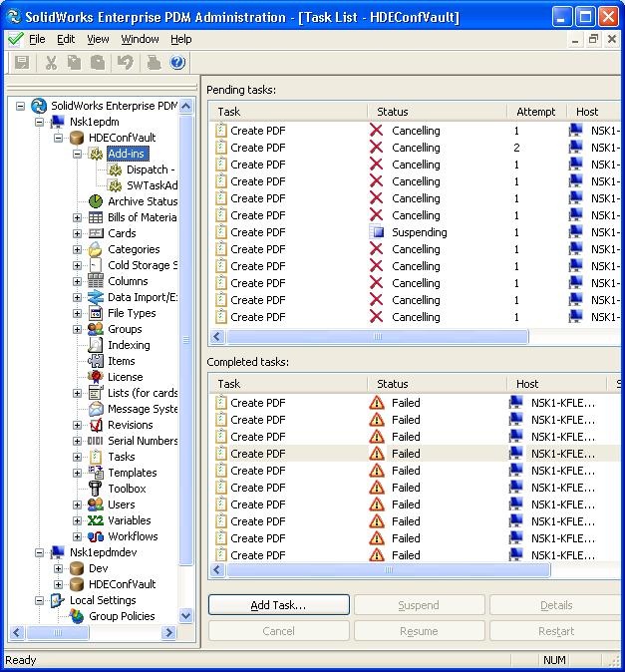Collapse the Add-ins tree node

[x=77, y=154]
